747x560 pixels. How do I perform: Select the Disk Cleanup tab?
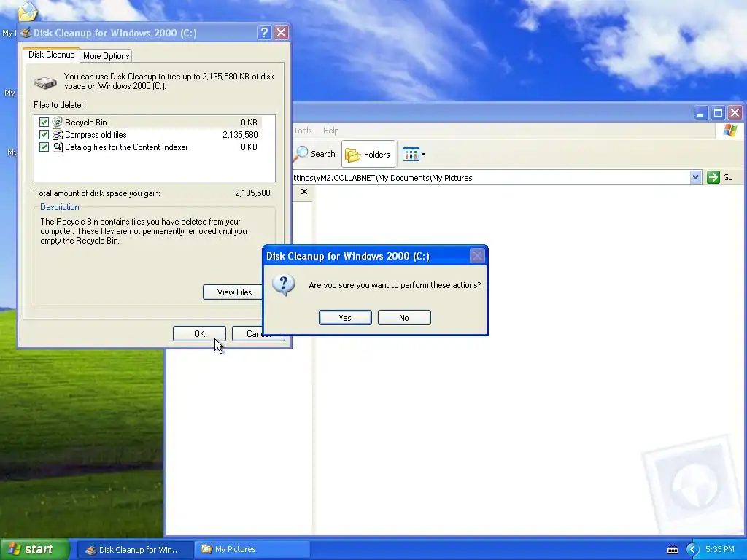pyautogui.click(x=52, y=55)
